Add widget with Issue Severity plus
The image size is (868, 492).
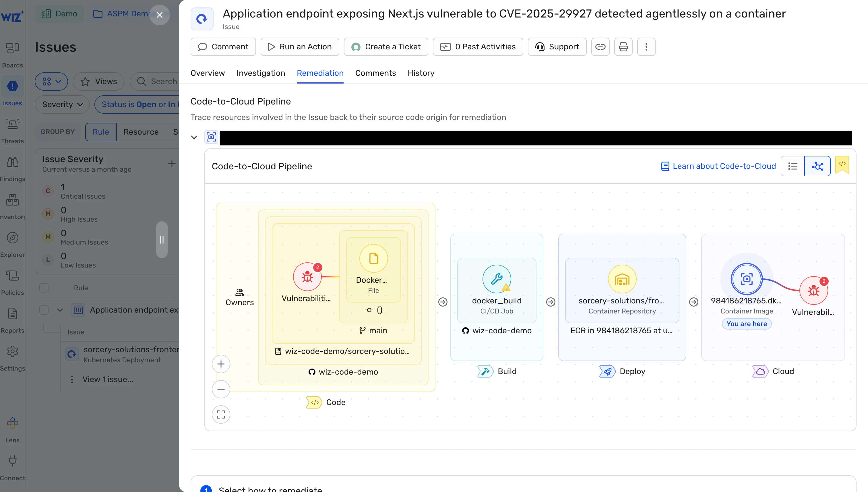tap(172, 164)
